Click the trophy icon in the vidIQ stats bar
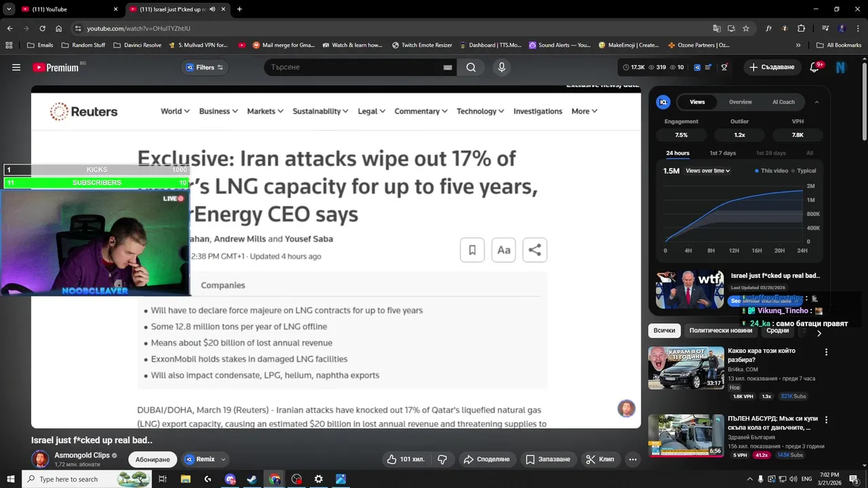This screenshot has width=868, height=488. click(724, 67)
